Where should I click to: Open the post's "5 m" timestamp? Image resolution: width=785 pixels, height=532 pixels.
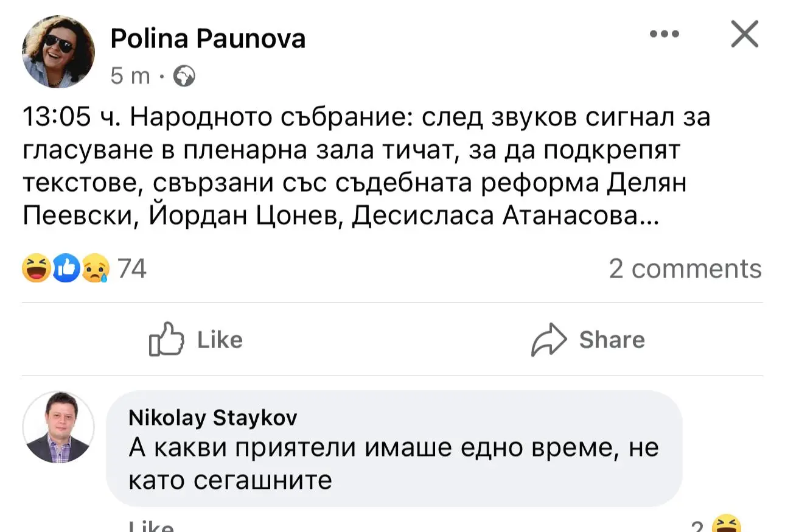point(130,75)
